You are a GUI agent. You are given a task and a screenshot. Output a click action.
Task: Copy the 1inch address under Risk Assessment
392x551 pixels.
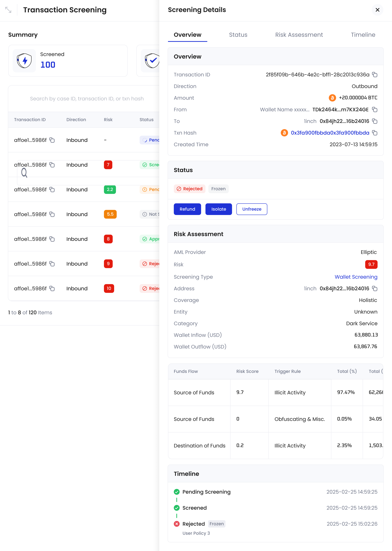coord(375,288)
